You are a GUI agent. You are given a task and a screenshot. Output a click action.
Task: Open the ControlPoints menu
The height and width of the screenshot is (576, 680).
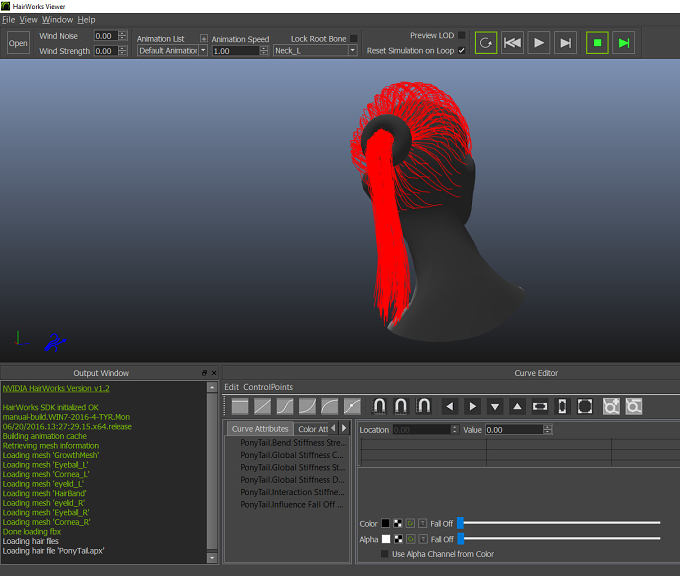[268, 387]
